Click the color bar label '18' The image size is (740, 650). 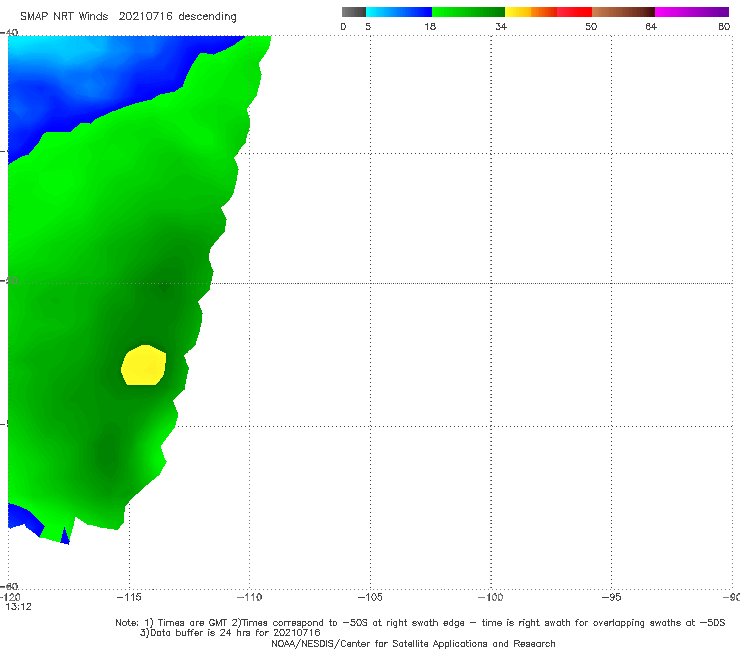tap(430, 26)
